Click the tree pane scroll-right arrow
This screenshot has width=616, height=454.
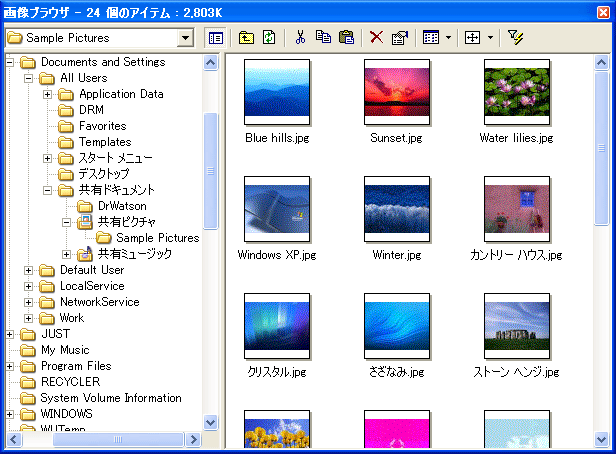193,439
